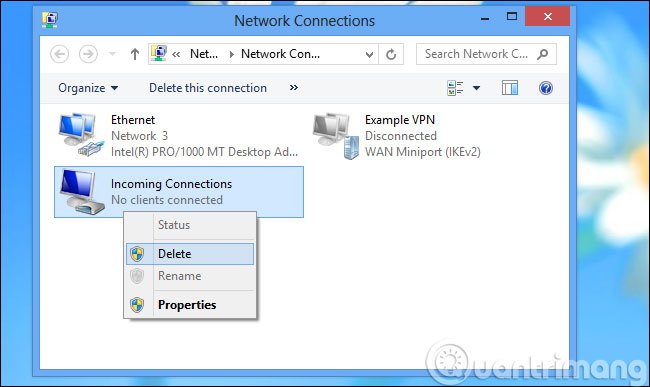The width and height of the screenshot is (650, 387).
Task: Choose Properties in the context menu
Action: (x=190, y=305)
